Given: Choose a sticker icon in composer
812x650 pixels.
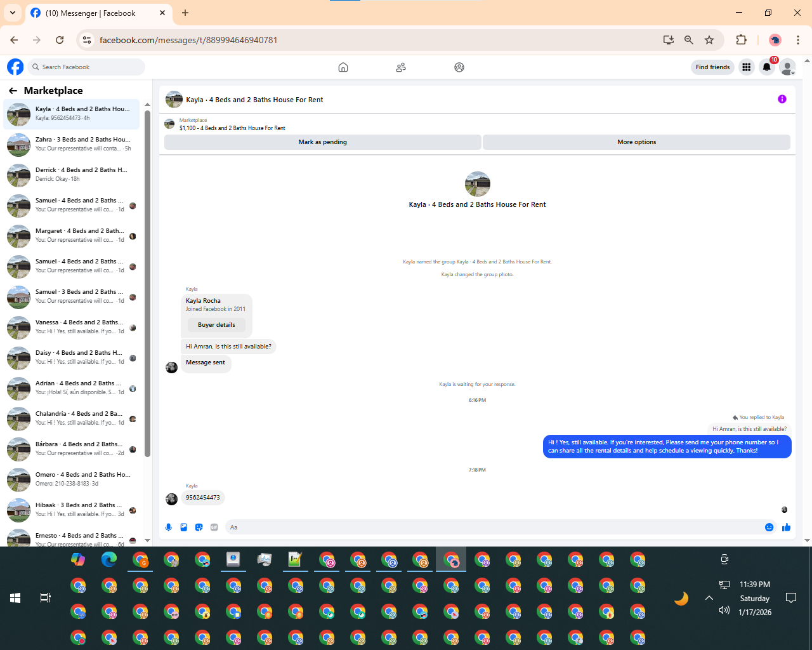Looking at the screenshot, I should click(x=199, y=527).
